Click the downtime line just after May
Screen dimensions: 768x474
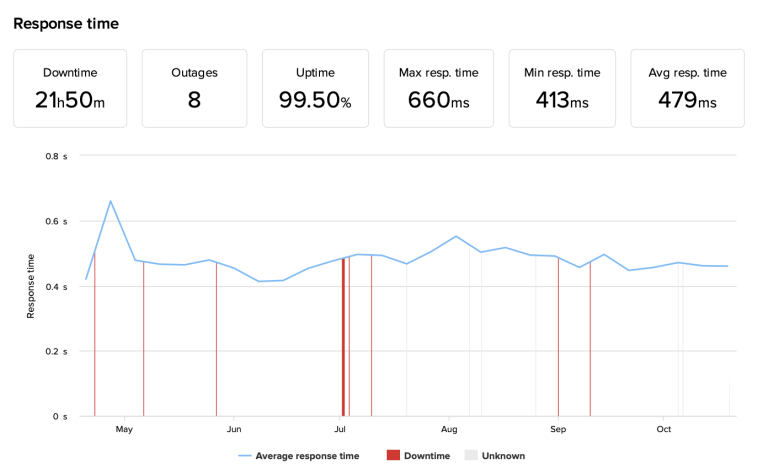pyautogui.click(x=144, y=339)
